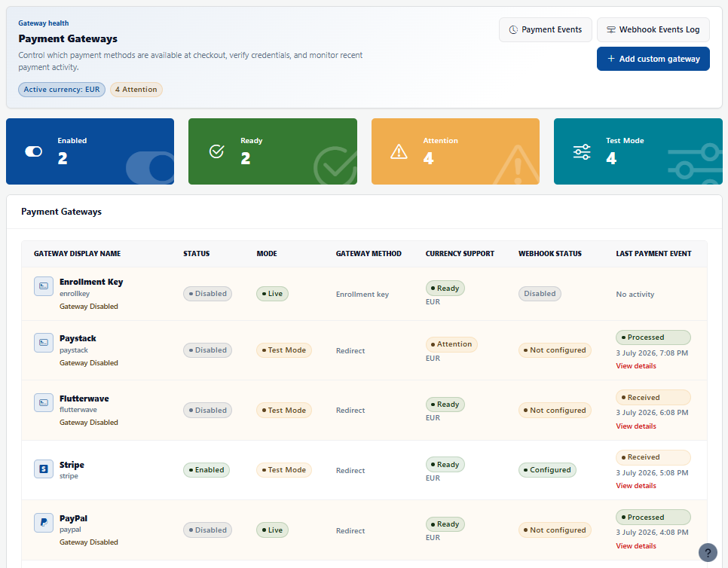Click the Stripe gateway logo icon
This screenshot has height=568, width=728.
[x=44, y=469]
